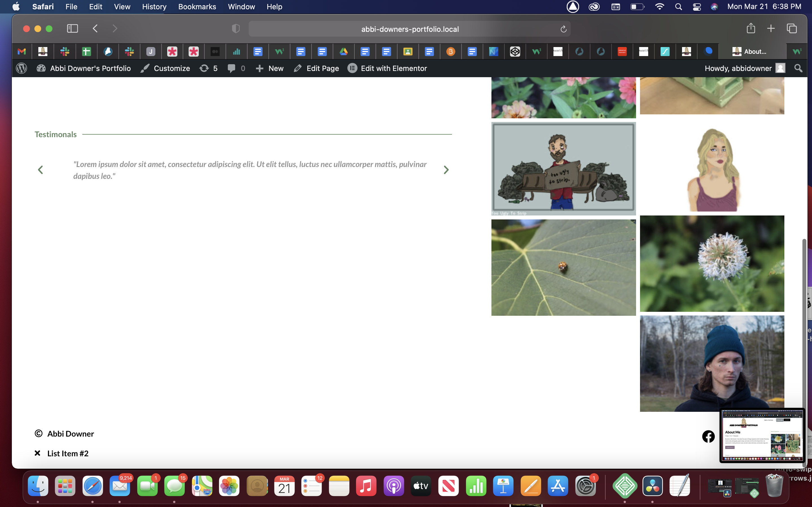This screenshot has height=507, width=812.
Task: Click the WordPress logo in admin bar
Action: pyautogui.click(x=21, y=68)
